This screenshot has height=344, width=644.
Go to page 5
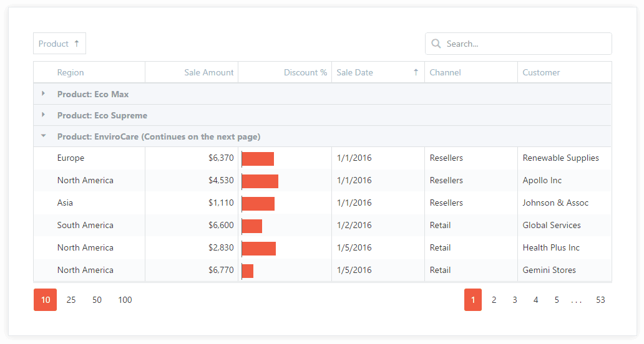(557, 300)
